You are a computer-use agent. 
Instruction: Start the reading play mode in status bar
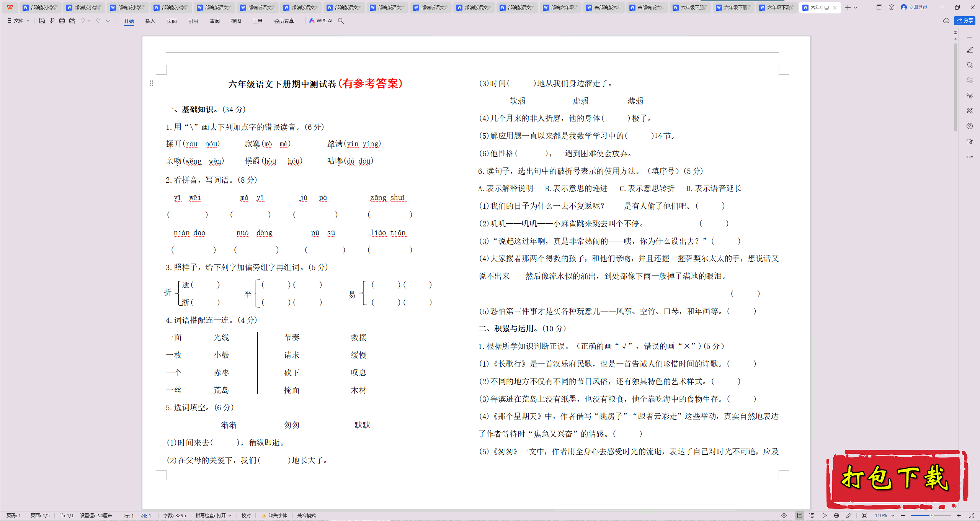pyautogui.click(x=824, y=516)
